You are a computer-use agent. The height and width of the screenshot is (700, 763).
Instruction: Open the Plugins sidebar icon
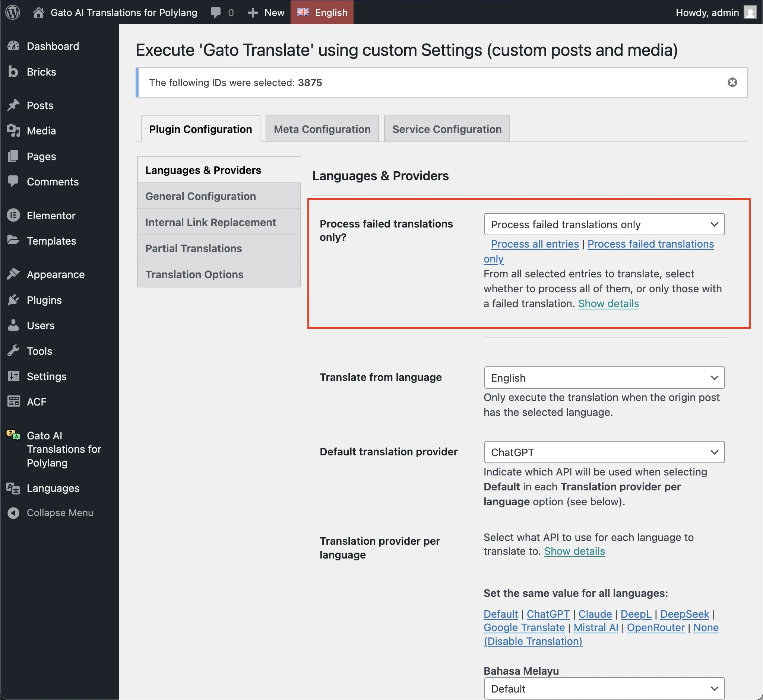tap(14, 300)
